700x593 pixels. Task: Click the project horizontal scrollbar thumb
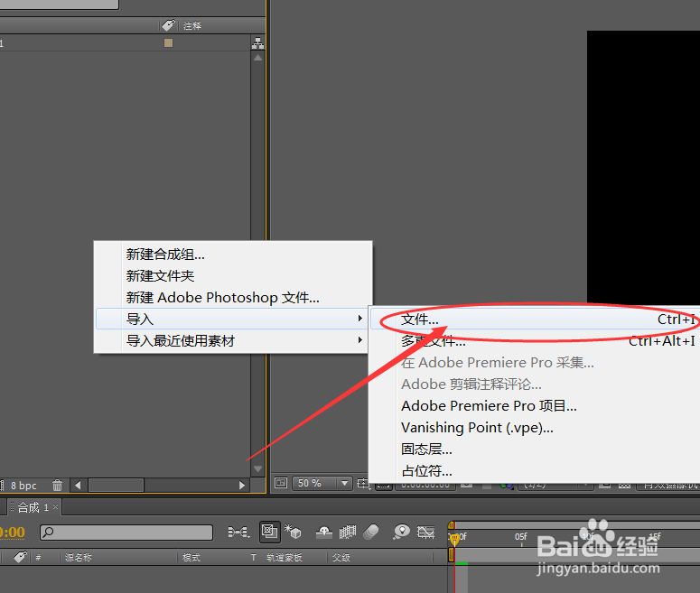(117, 485)
